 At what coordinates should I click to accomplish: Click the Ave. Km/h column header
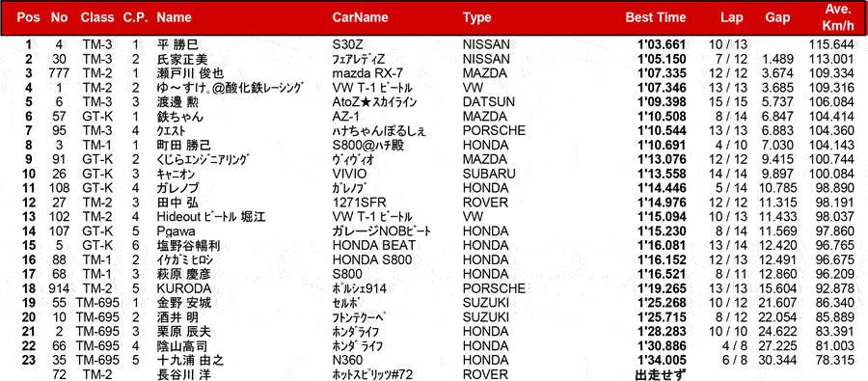pos(837,17)
